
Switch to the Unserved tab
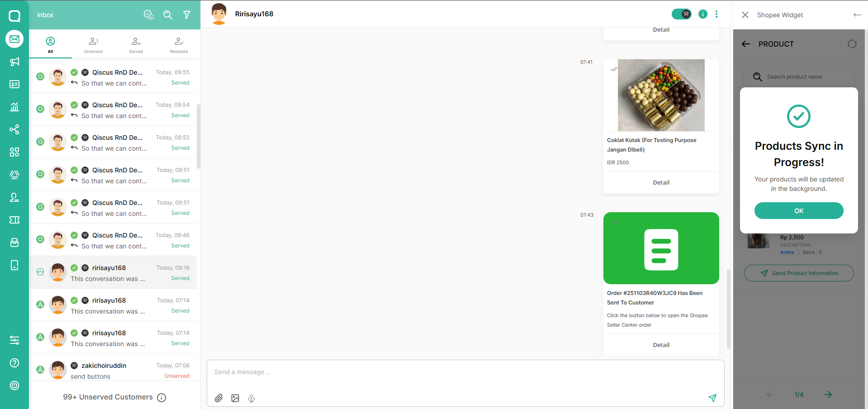pos(93,45)
